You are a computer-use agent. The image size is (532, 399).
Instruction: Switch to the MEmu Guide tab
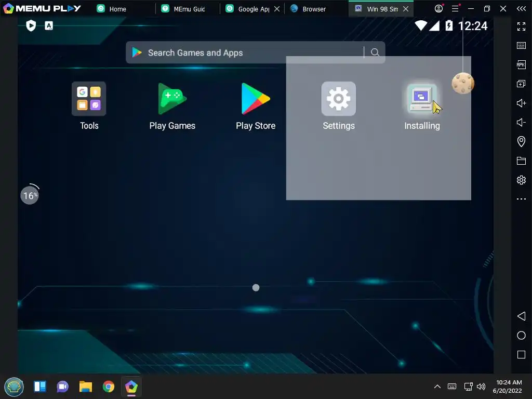[x=188, y=9]
